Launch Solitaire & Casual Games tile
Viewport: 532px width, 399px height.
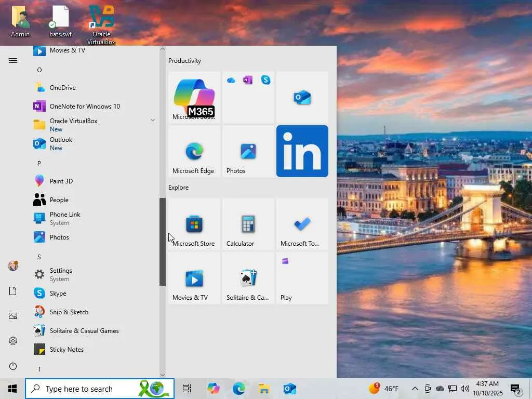click(x=248, y=278)
